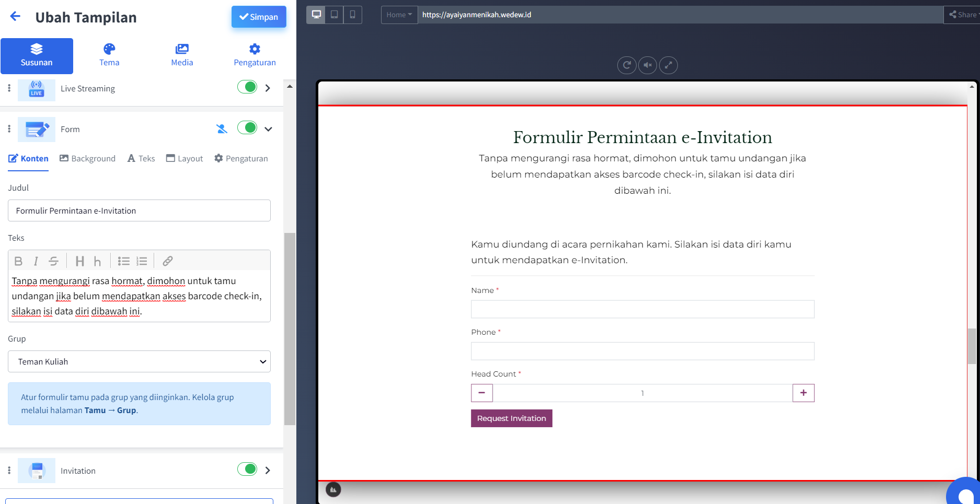Viewport: 980px width, 504px height.
Task: Switch preview to tablet device view
Action: [334, 15]
